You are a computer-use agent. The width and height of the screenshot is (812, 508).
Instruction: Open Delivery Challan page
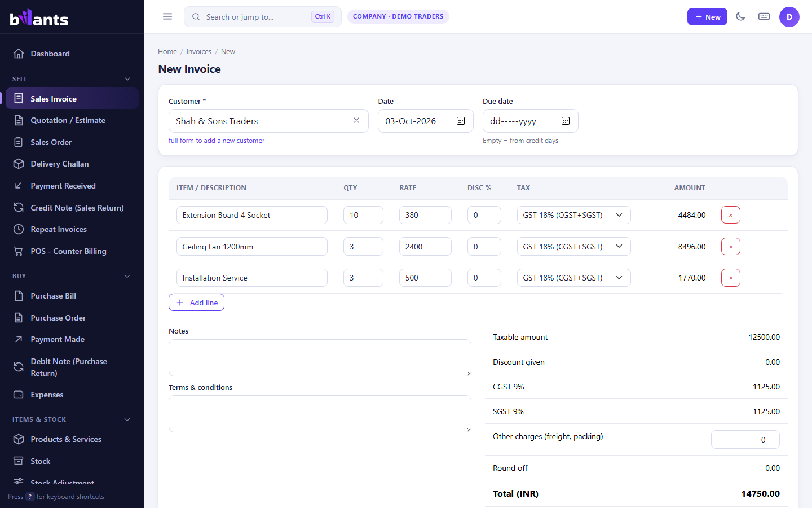point(72,164)
